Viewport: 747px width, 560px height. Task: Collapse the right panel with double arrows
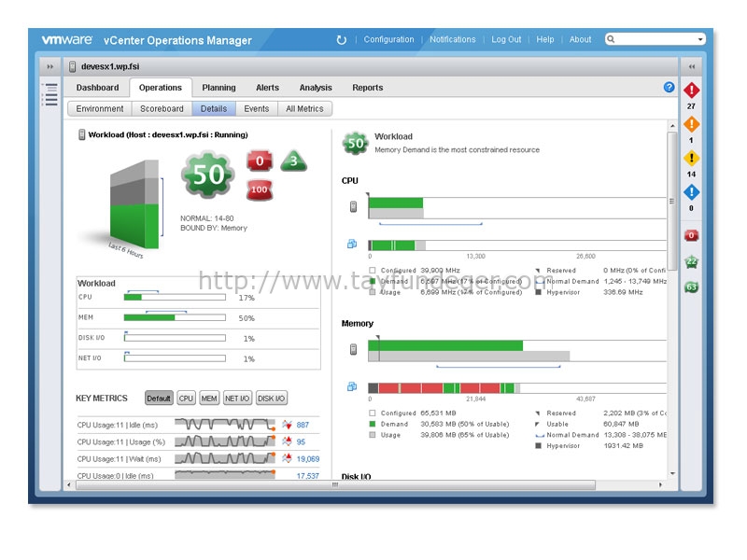pos(691,66)
